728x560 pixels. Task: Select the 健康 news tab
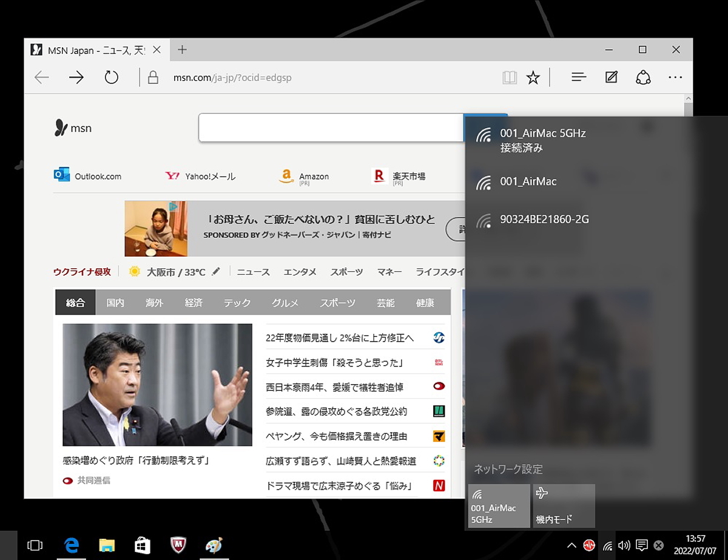(425, 302)
